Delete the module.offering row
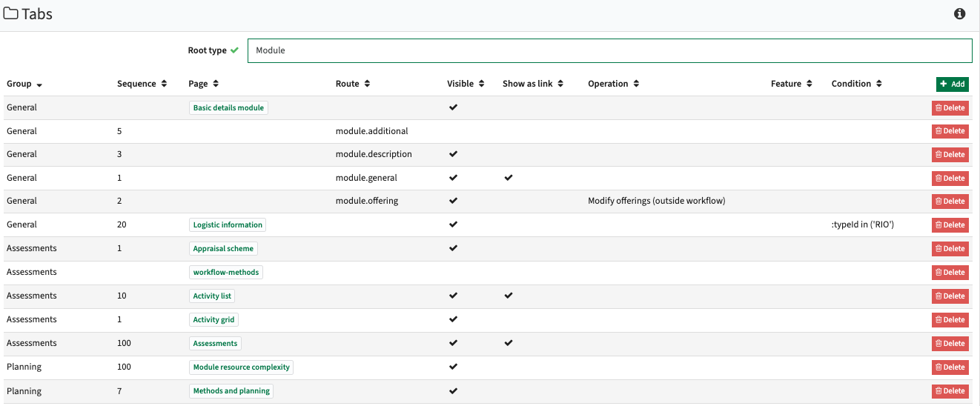This screenshot has width=980, height=406. tap(950, 201)
